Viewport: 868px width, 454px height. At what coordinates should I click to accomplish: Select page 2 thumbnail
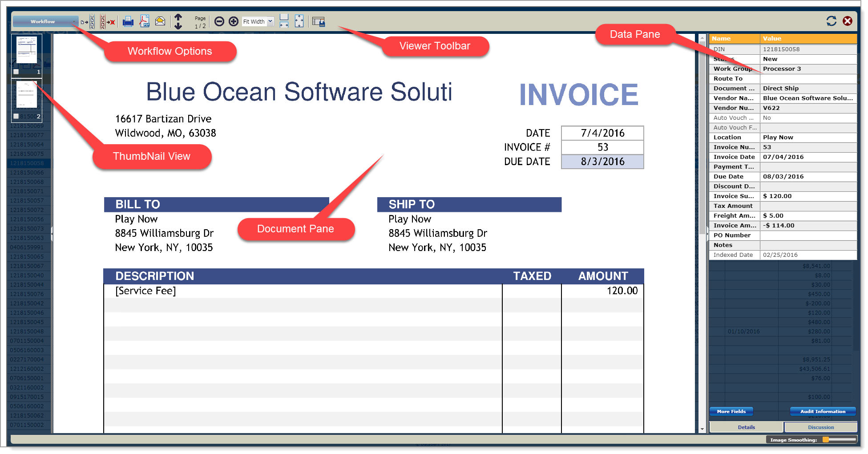[x=27, y=94]
